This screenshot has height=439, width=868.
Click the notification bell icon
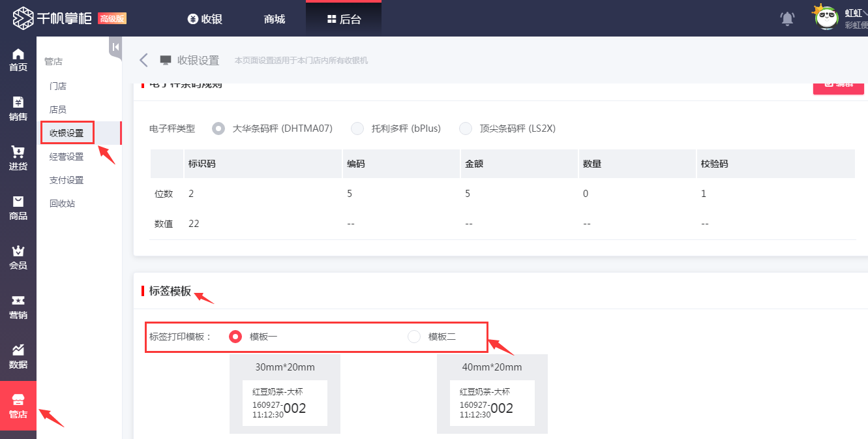[x=786, y=18]
